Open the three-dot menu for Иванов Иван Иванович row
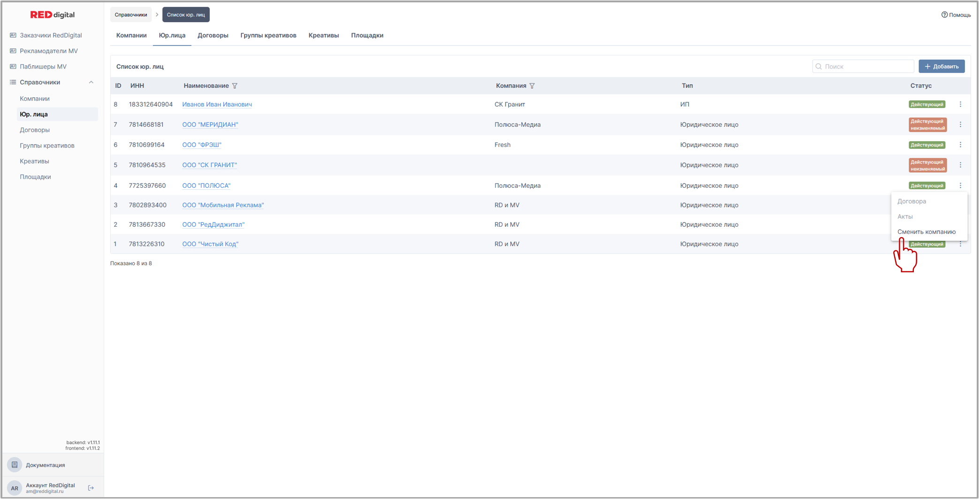 pyautogui.click(x=960, y=104)
